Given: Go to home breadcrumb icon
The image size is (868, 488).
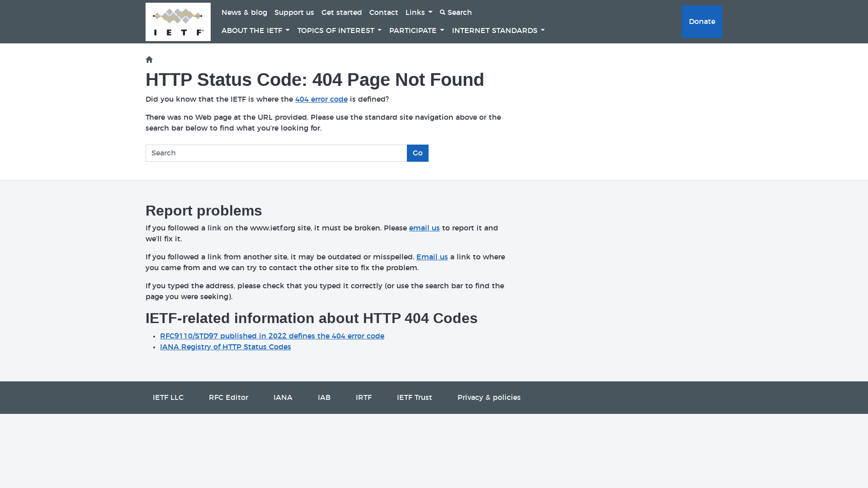Looking at the screenshot, I should pos(149,60).
